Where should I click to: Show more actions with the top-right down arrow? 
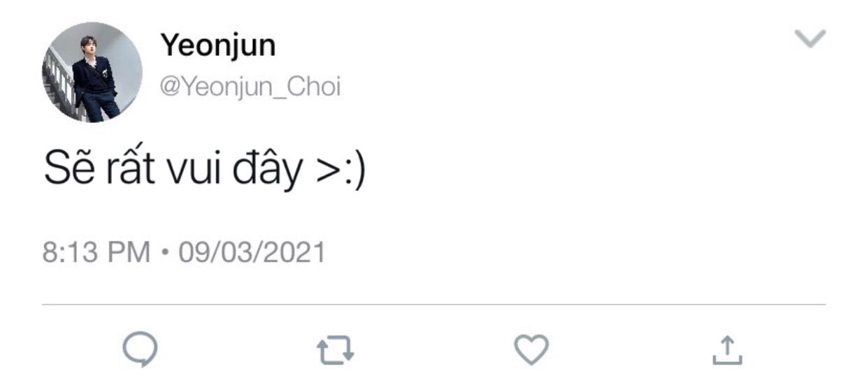point(811,38)
